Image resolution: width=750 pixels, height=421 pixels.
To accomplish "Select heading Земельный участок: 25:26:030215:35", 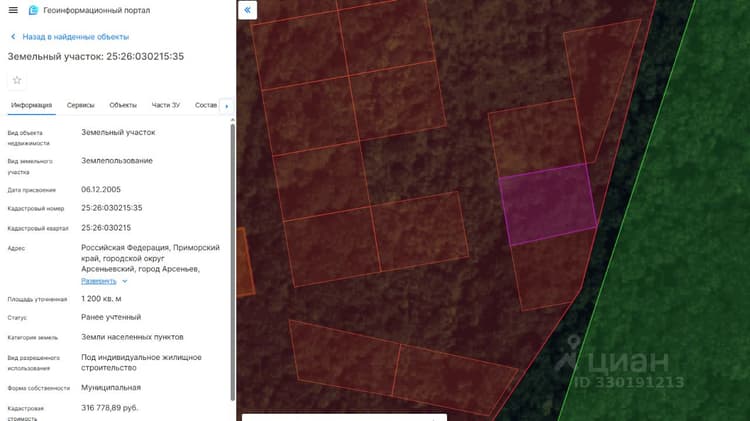I will [96, 56].
